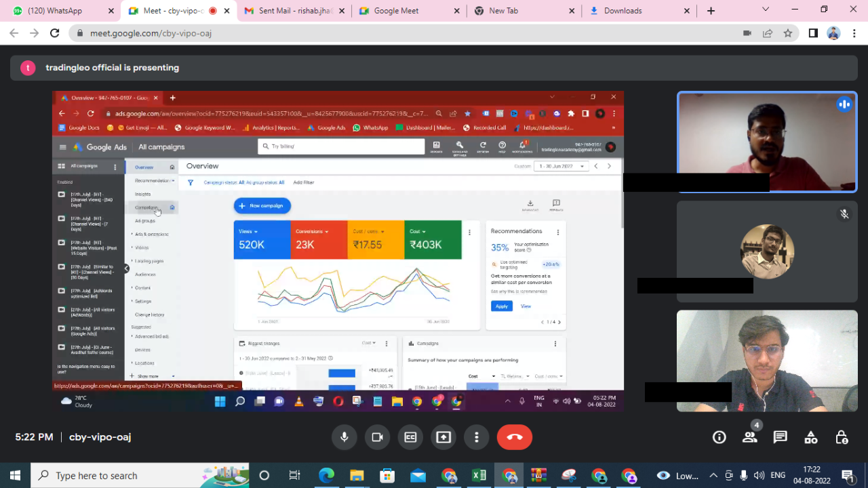Switch to the Downloads tab
Screen dimensions: 868x488
pos(639,11)
